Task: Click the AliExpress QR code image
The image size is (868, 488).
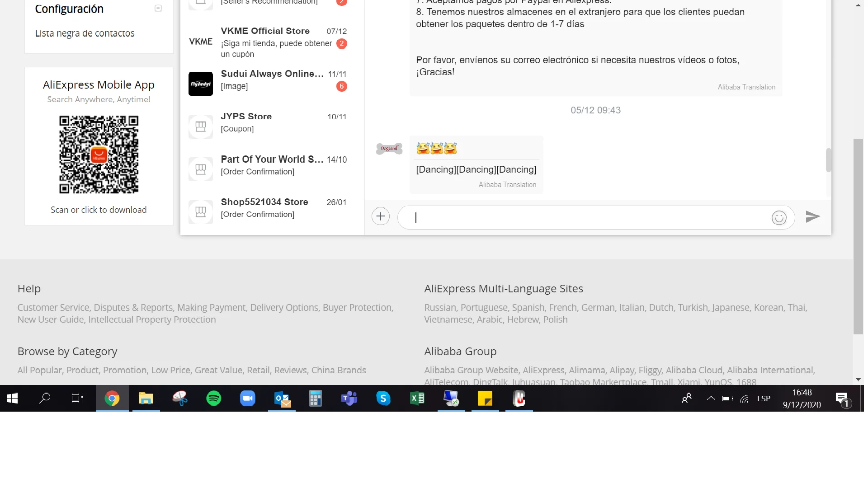Action: tap(99, 155)
